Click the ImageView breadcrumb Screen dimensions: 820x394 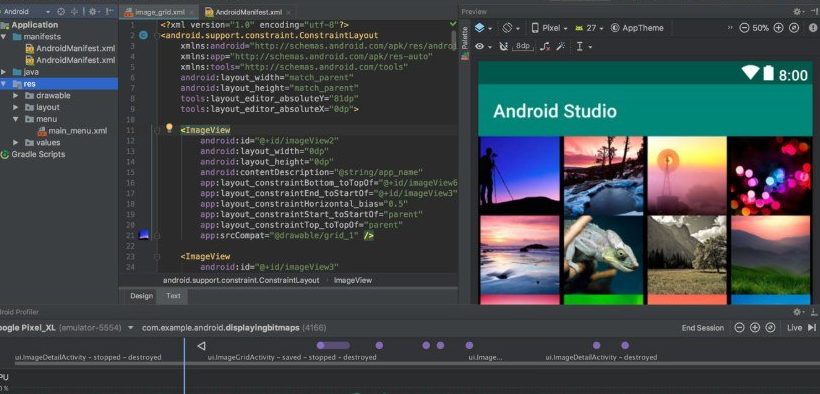[x=353, y=280]
